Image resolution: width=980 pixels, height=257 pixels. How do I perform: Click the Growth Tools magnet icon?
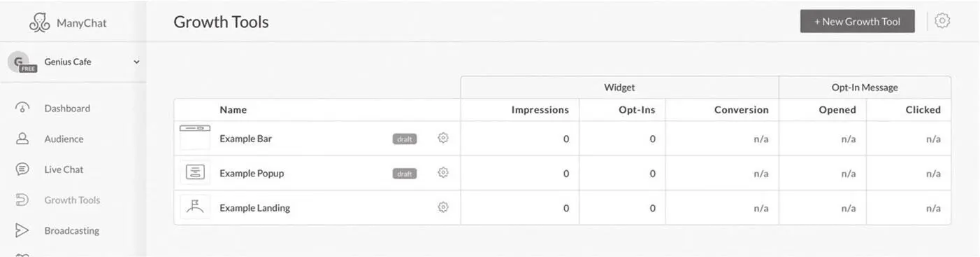pos(22,200)
